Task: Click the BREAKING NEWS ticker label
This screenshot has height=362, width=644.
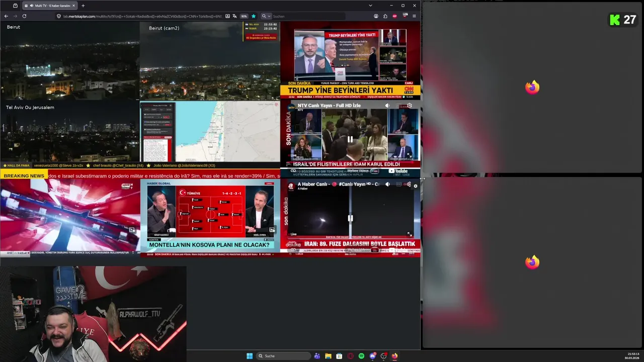Action: coord(24,176)
